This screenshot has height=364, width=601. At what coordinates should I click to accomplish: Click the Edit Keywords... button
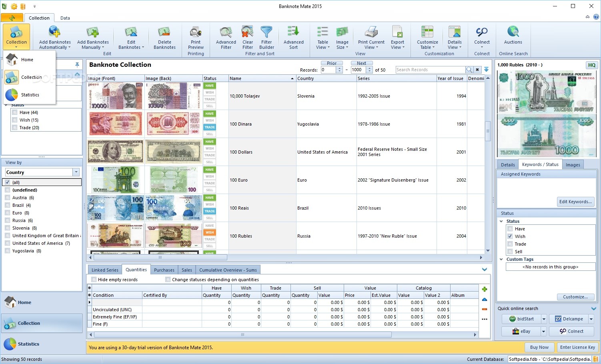pyautogui.click(x=575, y=202)
